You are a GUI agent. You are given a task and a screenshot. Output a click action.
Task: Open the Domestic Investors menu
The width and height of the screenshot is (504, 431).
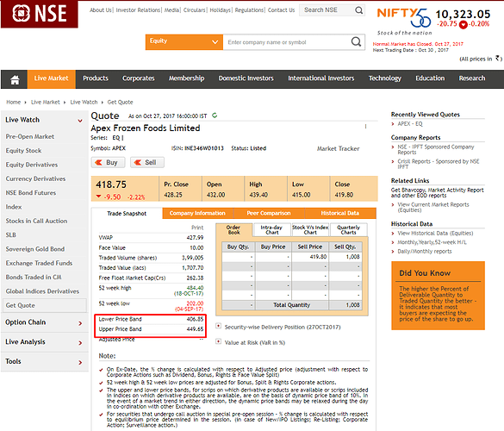tap(246, 78)
